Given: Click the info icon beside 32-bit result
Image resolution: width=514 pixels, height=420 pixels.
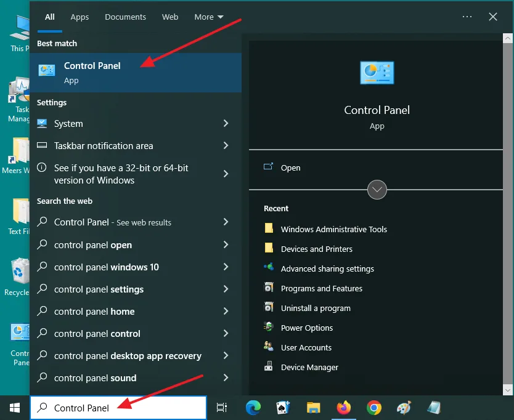Looking at the screenshot, I should (42, 168).
